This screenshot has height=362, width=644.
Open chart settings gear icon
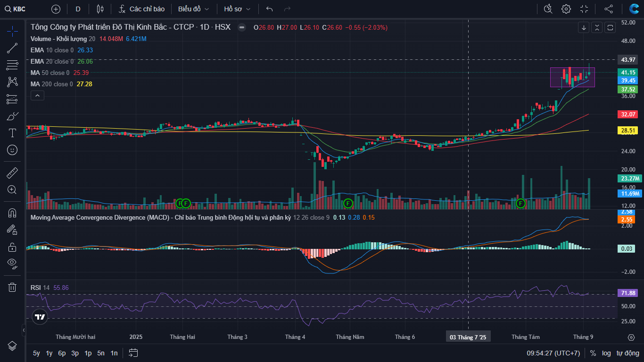coord(566,9)
